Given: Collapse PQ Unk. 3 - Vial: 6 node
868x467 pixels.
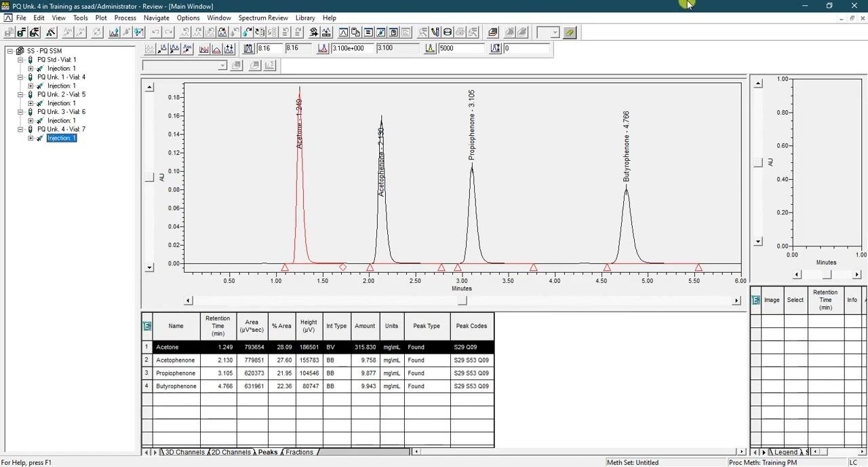Looking at the screenshot, I should [x=20, y=112].
